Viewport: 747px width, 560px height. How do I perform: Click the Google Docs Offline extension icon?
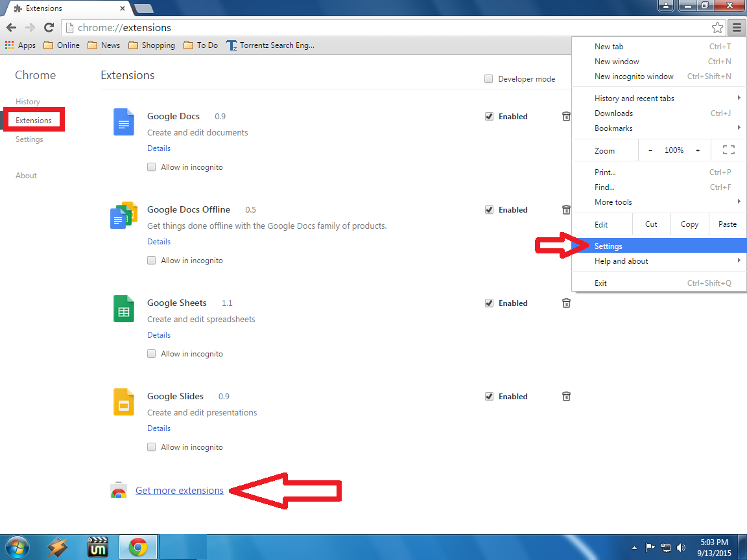(123, 216)
